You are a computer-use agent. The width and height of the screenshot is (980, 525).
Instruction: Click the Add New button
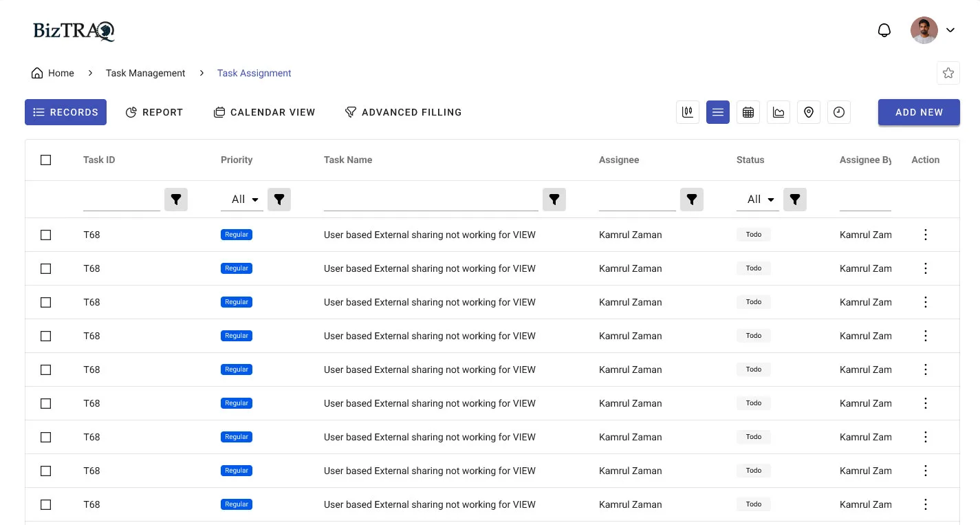click(x=919, y=112)
